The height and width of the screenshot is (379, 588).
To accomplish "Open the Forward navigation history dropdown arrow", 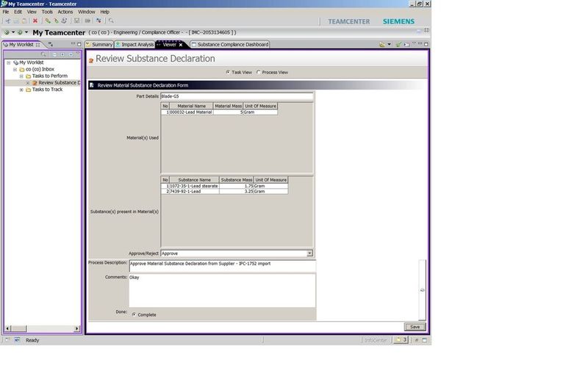I will [x=26, y=32].
